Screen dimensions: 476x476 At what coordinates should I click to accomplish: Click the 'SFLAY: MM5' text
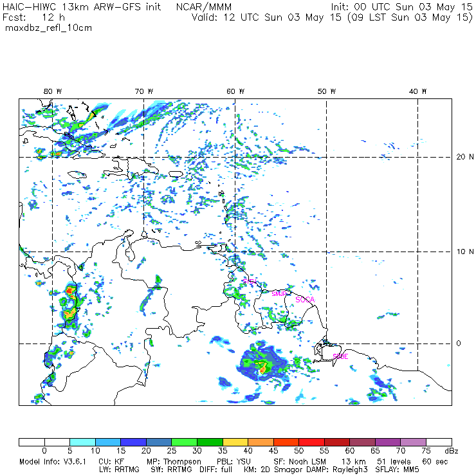point(397,470)
